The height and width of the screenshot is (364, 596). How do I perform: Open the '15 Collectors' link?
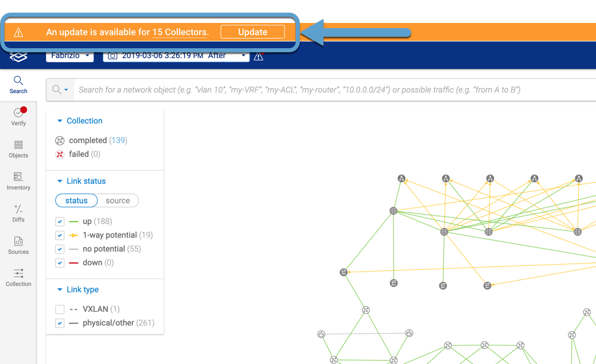tap(179, 32)
